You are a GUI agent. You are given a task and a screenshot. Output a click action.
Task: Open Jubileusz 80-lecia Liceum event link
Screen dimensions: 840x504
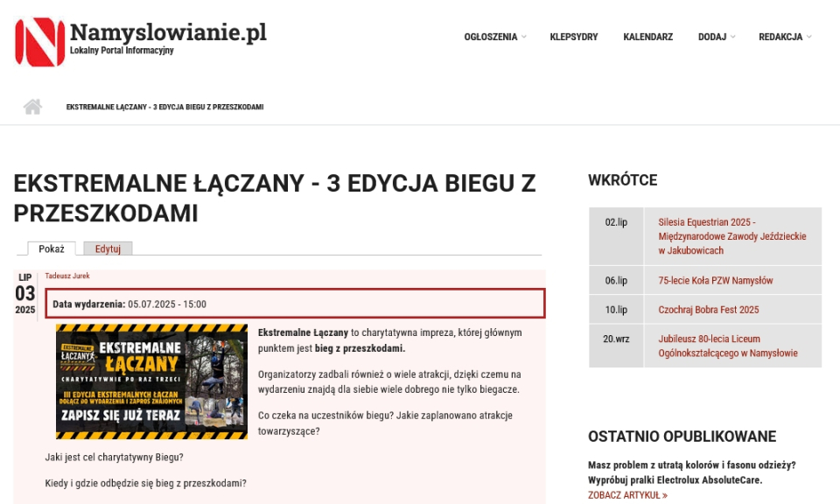[x=727, y=346]
